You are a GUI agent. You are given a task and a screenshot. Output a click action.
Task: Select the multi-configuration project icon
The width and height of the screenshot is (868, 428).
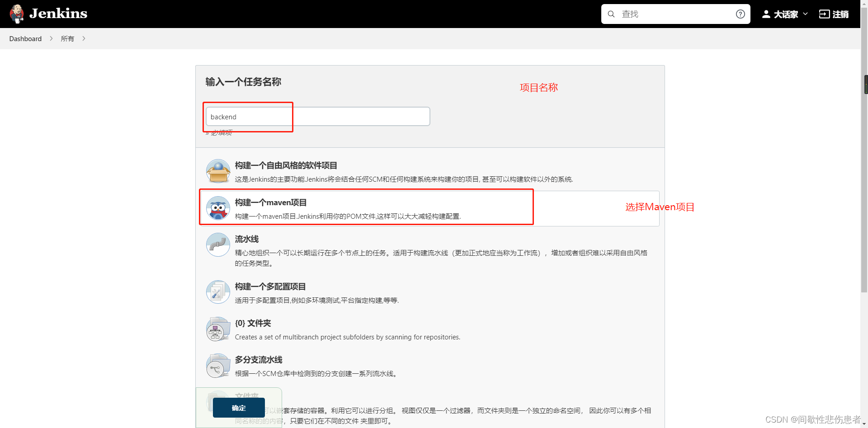click(218, 292)
